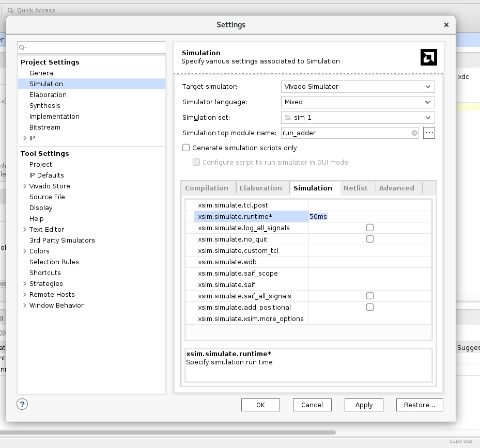Expand the Text Editor node
The width and height of the screenshot is (480, 448).
[25, 229]
